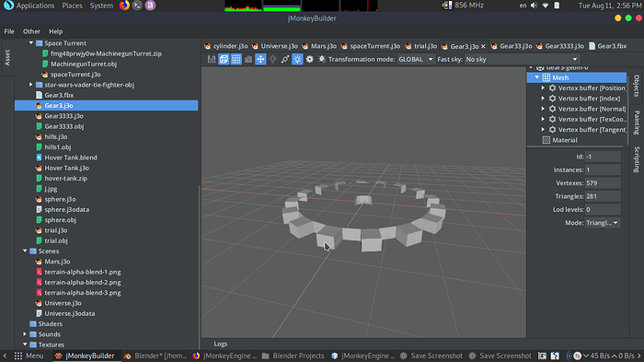Open the Fast sky dropdown
Viewport: 644px width, 362px height.
tap(522, 59)
